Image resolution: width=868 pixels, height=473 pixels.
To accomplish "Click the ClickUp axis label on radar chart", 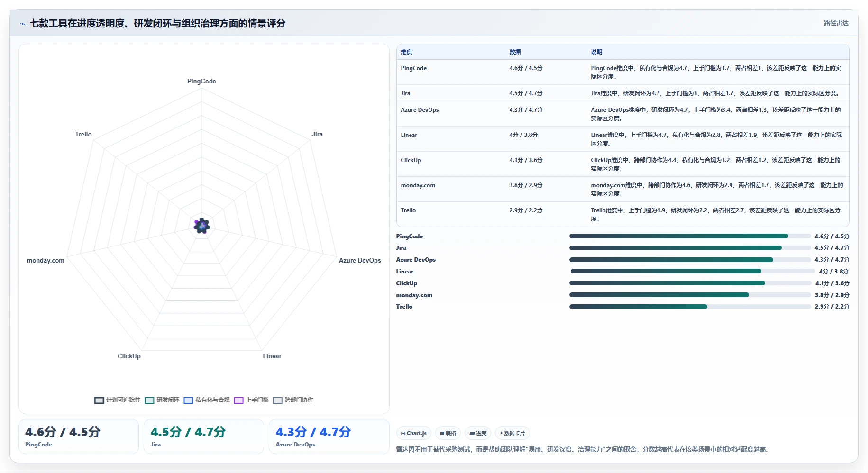I will point(129,356).
